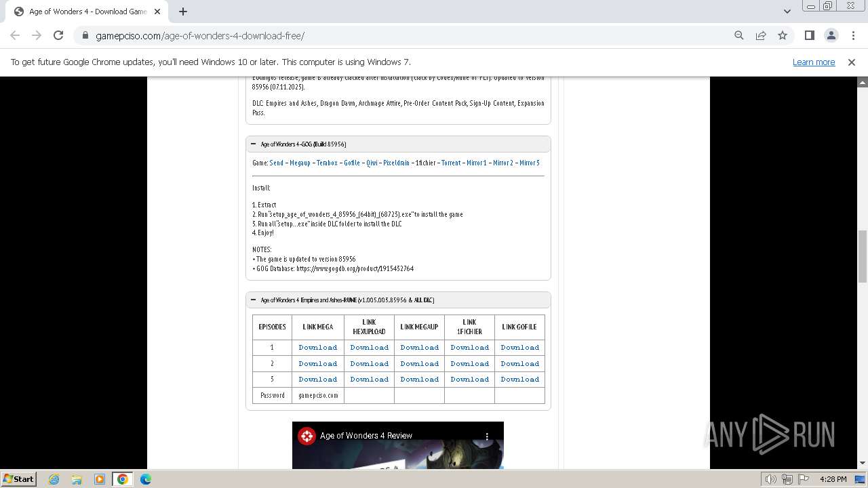Click the page vertical scrollbar thumb

pyautogui.click(x=862, y=256)
